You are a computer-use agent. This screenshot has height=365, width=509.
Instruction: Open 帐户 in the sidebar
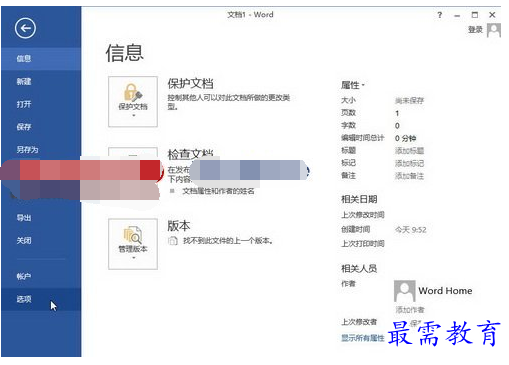click(41, 276)
